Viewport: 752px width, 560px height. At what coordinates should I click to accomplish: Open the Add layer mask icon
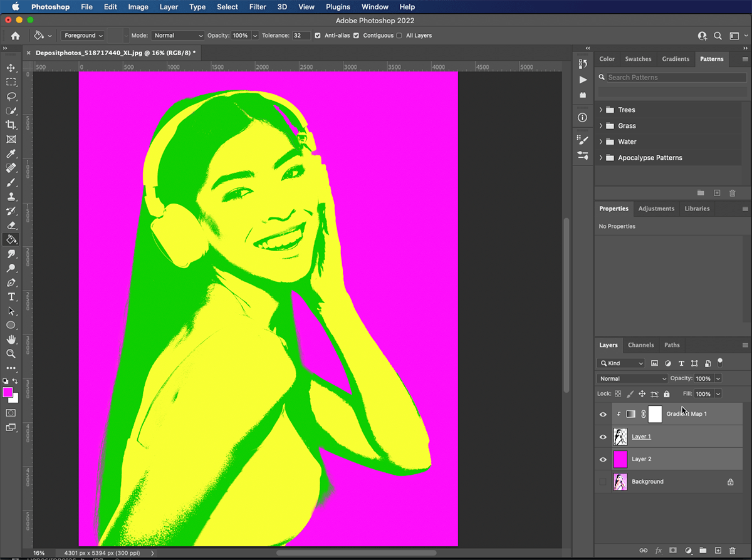(x=673, y=550)
